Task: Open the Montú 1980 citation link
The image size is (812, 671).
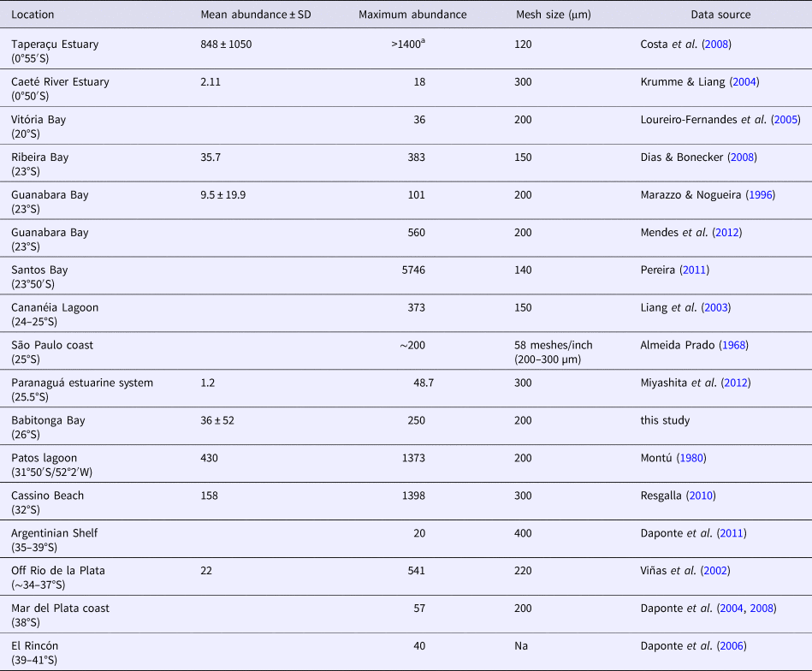Action: point(691,459)
